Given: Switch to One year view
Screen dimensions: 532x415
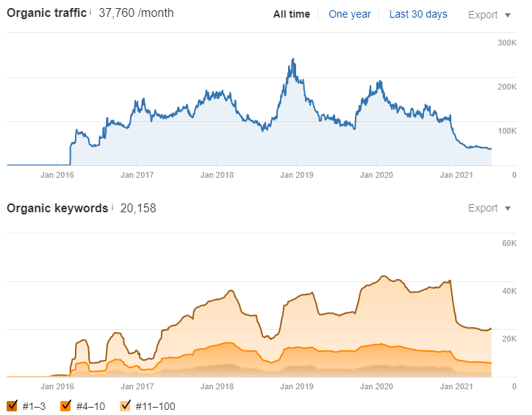Looking at the screenshot, I should point(350,14).
